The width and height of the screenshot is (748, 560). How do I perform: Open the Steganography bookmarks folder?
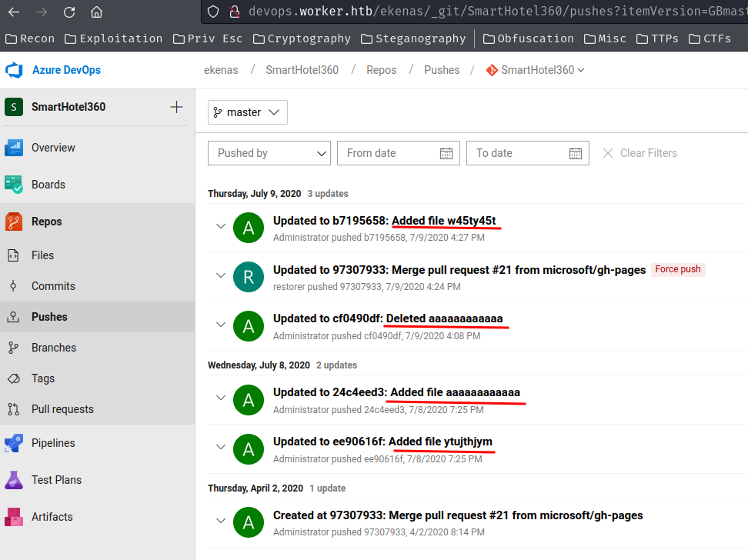[413, 38]
